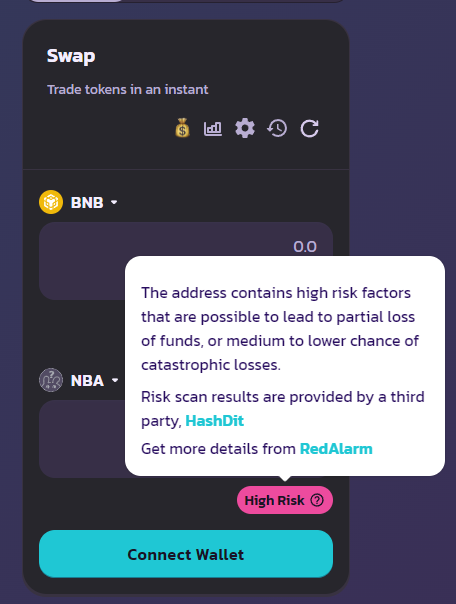
Task: Focus the BNB amount input field
Action: click(186, 261)
